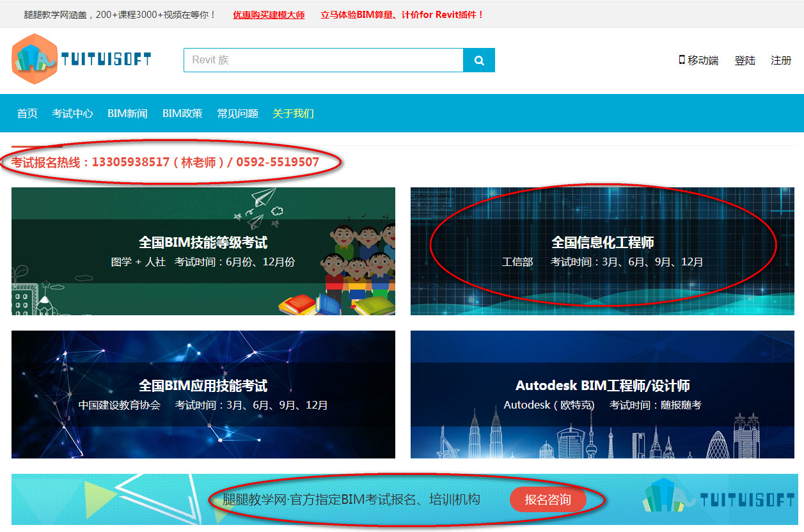Open the BIM新闻 nav item
Image resolution: width=804 pixels, height=532 pixels.
click(x=127, y=114)
